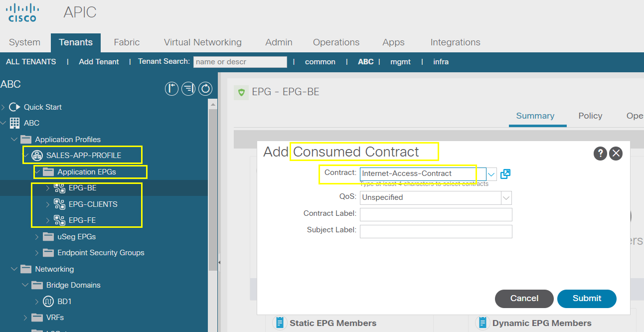Open the Apps tab
This screenshot has width=644, height=332.
click(393, 42)
